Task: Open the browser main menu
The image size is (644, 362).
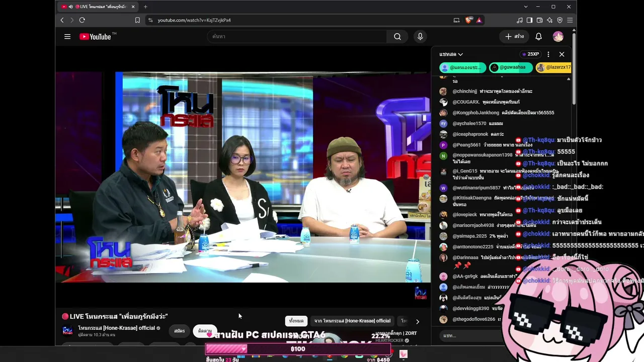Action: tap(570, 20)
